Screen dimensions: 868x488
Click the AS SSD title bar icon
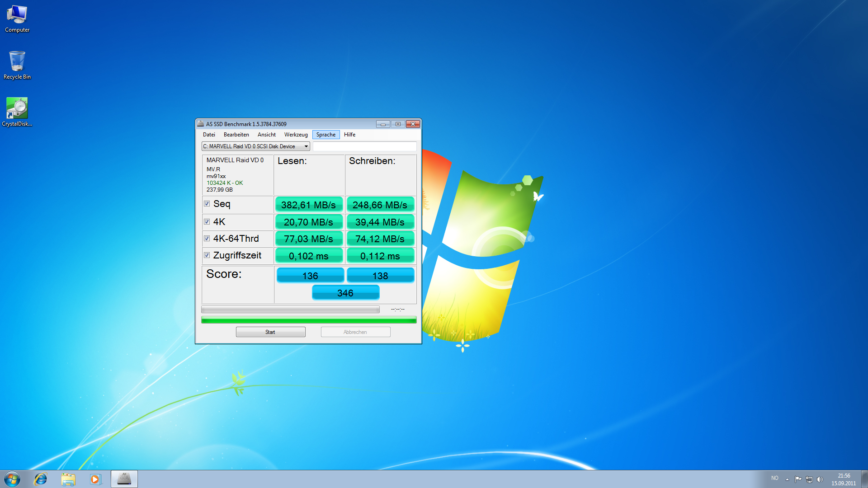pos(201,124)
